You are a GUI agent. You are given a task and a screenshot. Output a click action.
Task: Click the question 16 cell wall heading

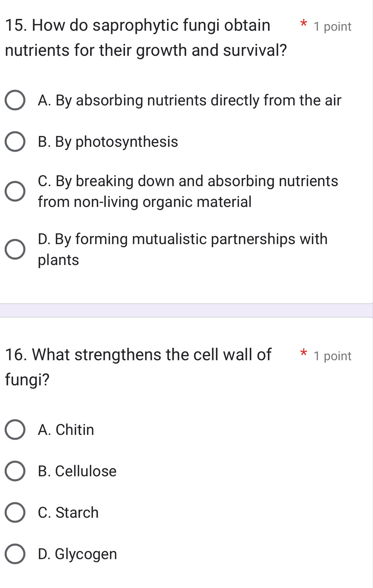(138, 367)
